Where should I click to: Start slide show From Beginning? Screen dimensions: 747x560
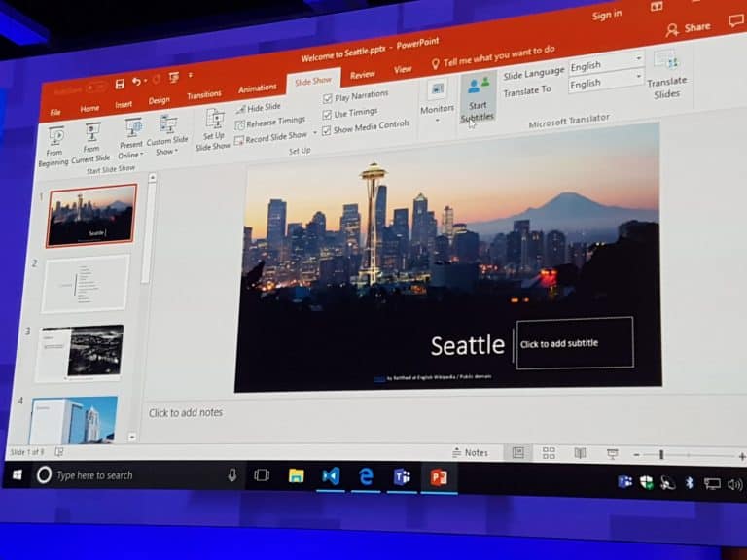click(x=54, y=147)
